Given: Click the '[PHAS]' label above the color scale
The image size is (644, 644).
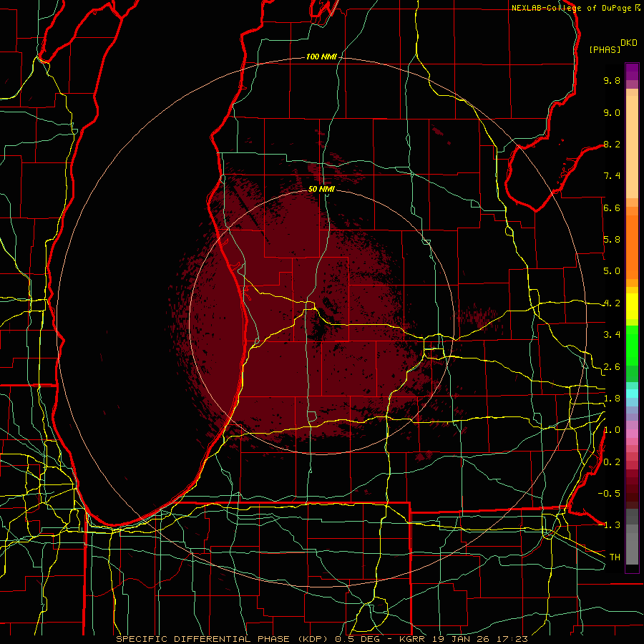Looking at the screenshot, I should pos(605,49).
